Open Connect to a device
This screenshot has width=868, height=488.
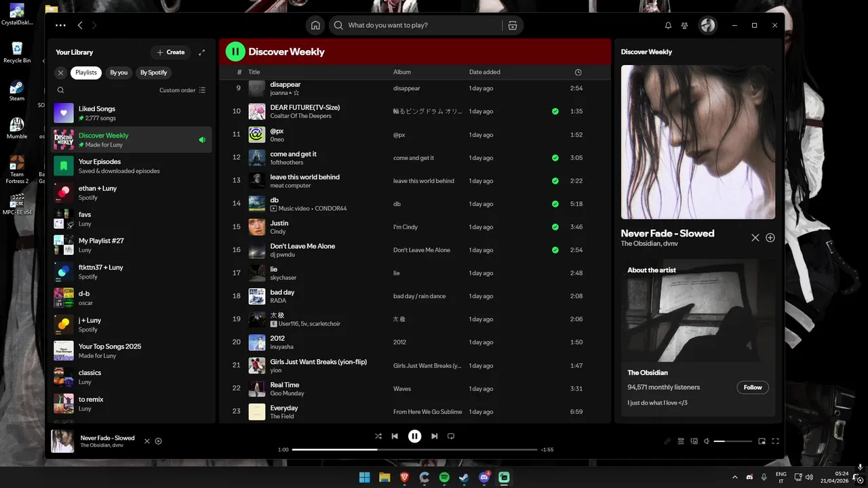(694, 441)
